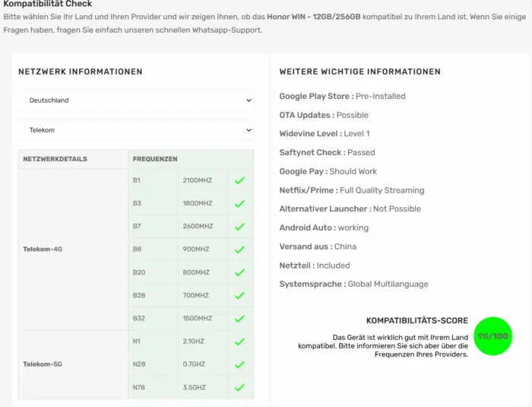Screen dimensions: 532x407
Task: Click the Google Play Store info line
Action: tap(342, 97)
